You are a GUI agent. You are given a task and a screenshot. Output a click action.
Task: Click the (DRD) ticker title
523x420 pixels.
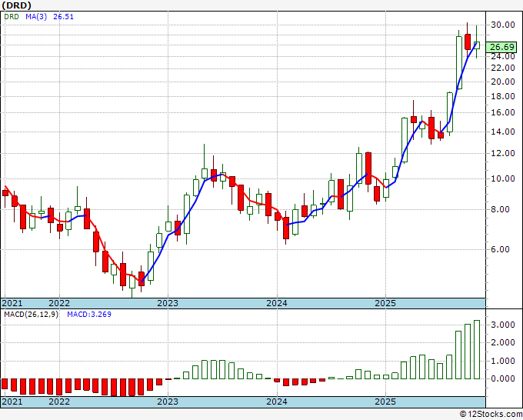pos(17,5)
